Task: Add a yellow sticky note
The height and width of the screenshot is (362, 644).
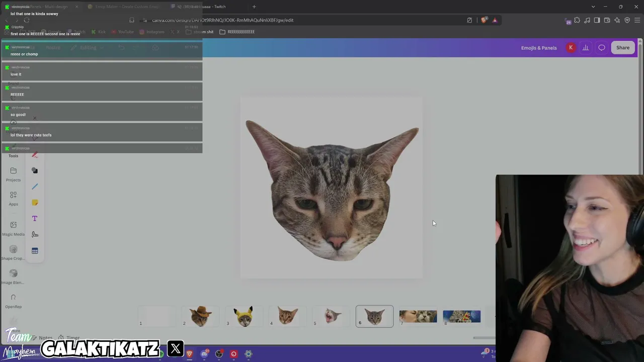Action: point(35,203)
